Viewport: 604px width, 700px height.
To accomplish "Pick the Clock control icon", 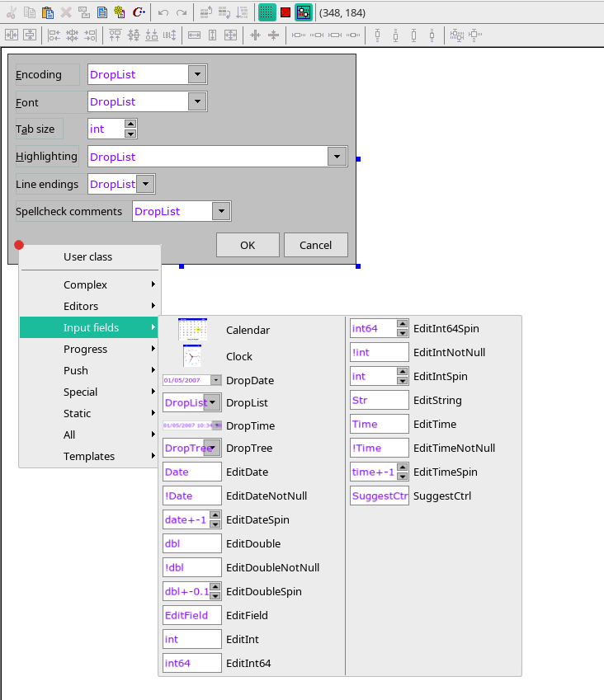I will [192, 356].
